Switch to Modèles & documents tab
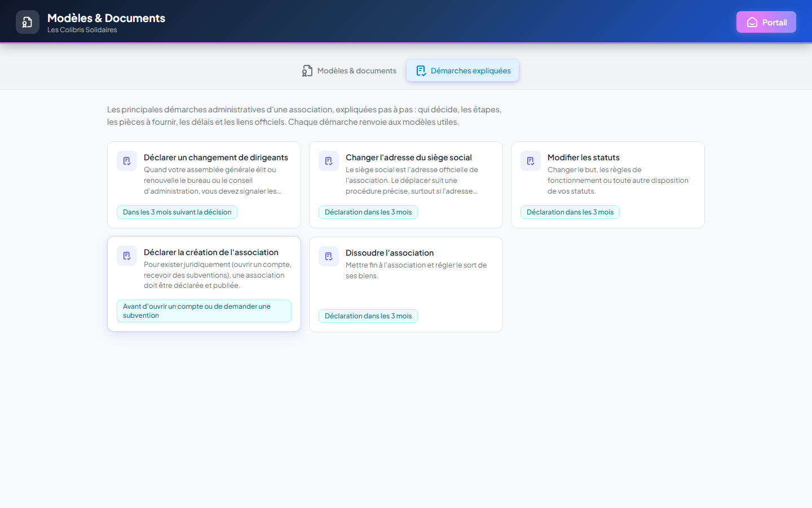This screenshot has width=812, height=508. [x=349, y=71]
